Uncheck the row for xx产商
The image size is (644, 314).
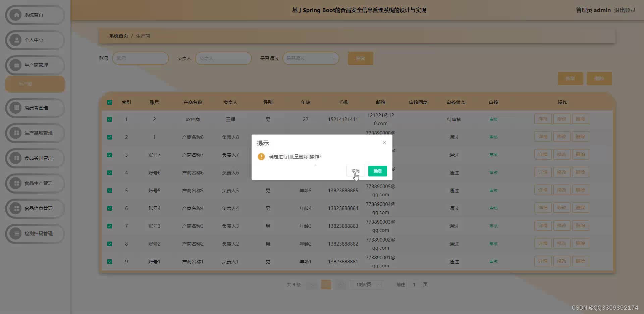[x=110, y=119]
